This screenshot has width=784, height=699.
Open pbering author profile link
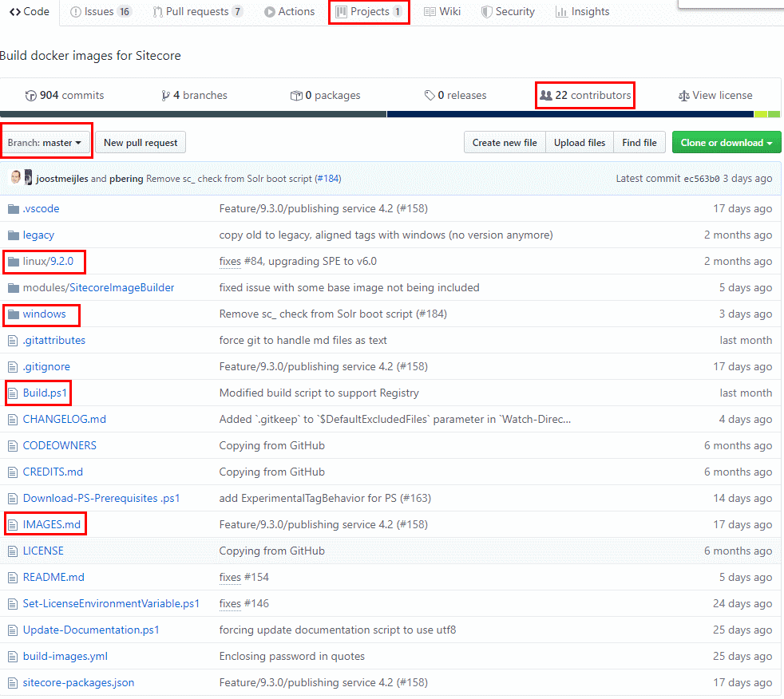click(126, 179)
